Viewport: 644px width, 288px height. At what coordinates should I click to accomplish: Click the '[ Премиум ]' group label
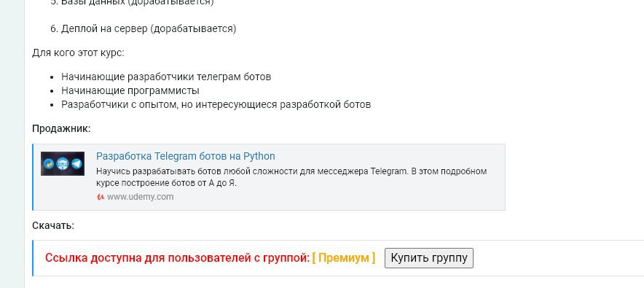point(343,258)
